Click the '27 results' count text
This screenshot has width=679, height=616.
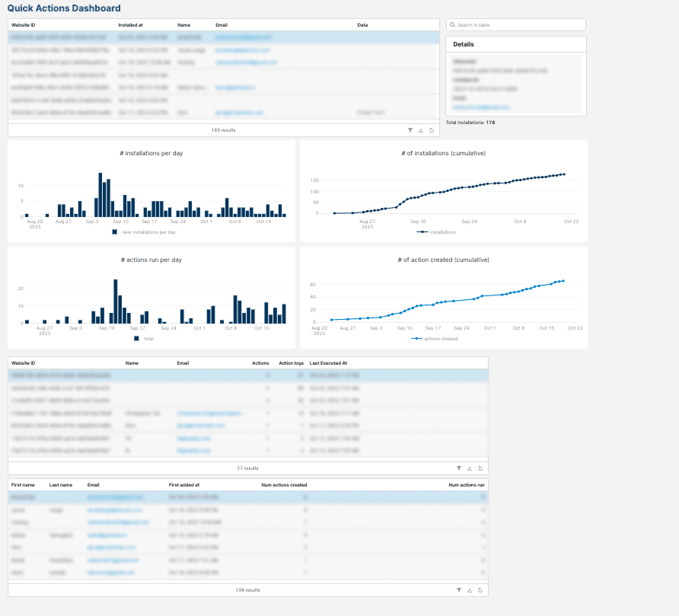coord(248,468)
